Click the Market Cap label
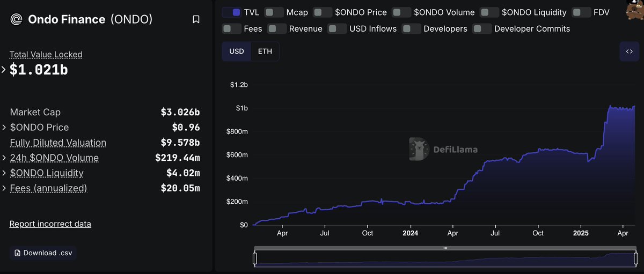This screenshot has width=644, height=274. coord(35,112)
